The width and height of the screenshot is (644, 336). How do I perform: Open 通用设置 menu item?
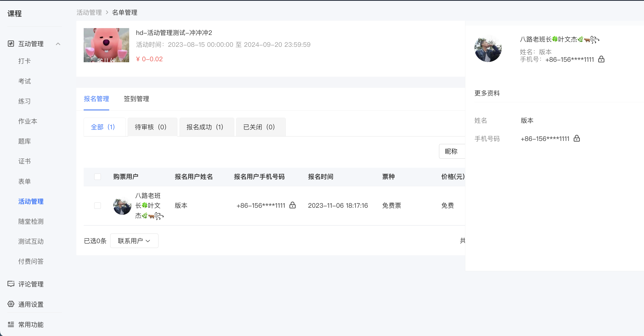pos(31,304)
